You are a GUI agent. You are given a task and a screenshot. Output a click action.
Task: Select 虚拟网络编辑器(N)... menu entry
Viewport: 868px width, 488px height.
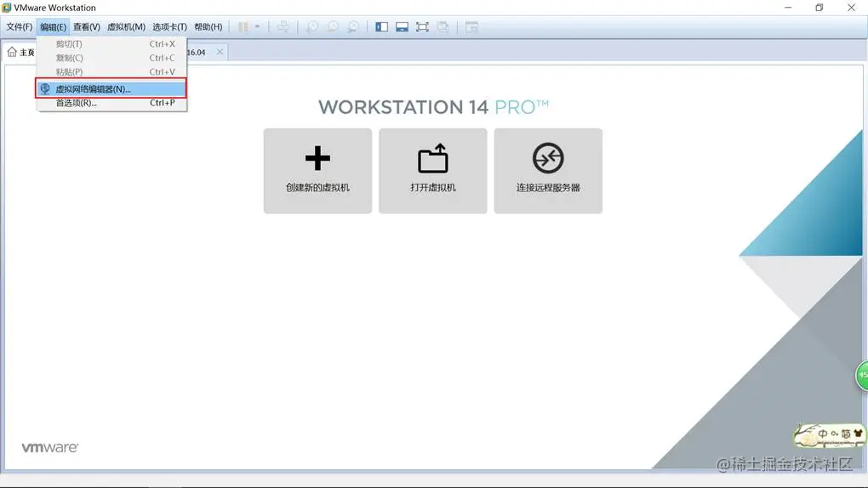click(x=111, y=88)
